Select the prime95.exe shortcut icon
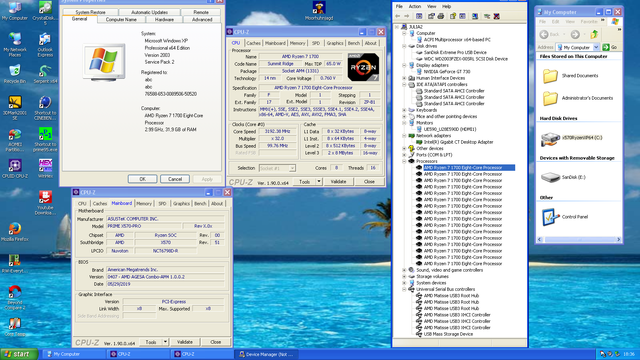 point(45,140)
